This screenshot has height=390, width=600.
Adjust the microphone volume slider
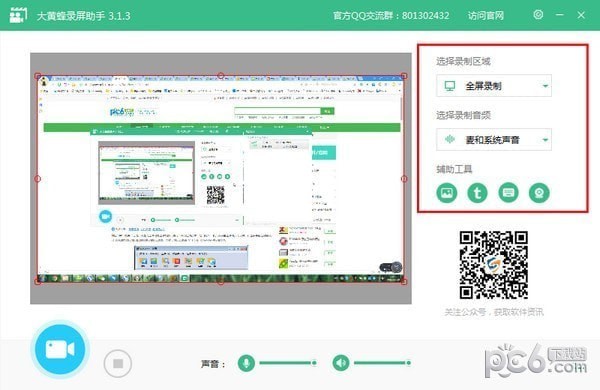coord(288,362)
